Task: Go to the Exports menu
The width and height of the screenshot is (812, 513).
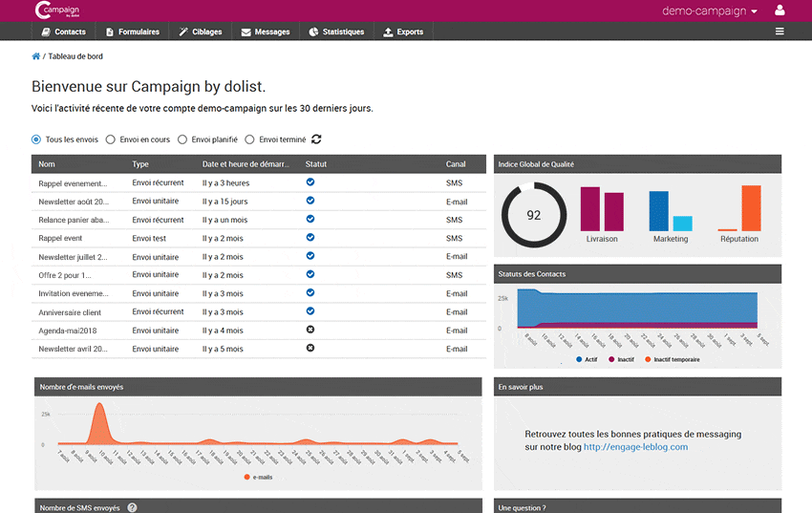Action: (x=403, y=32)
